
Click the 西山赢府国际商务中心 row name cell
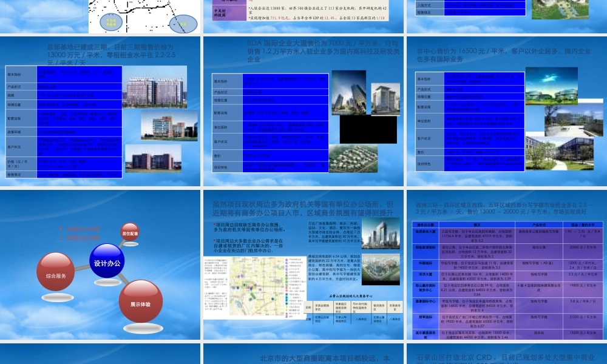coord(426,289)
